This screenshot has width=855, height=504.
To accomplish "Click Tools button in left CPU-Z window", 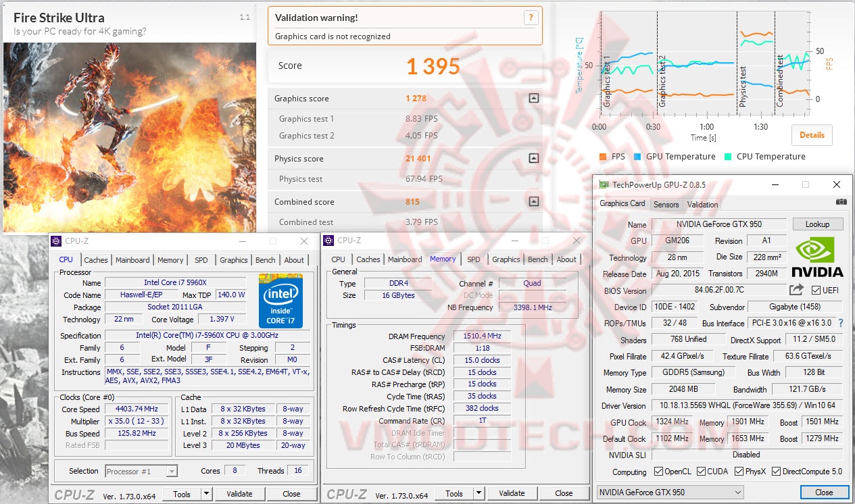I will click(x=182, y=494).
